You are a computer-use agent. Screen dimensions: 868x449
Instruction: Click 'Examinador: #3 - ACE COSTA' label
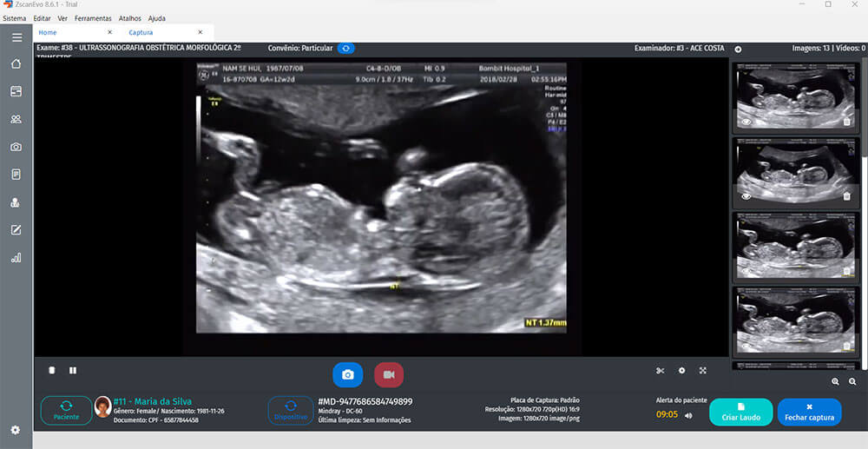(680, 48)
